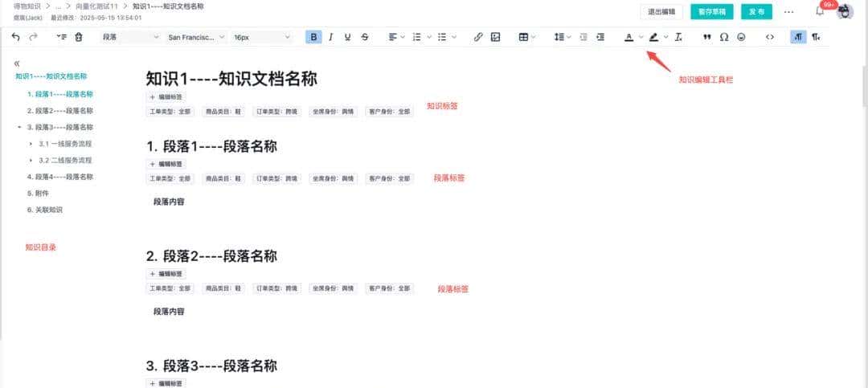Screen dimensions: 868x388
Task: Apply the highlight color marker button
Action: (x=653, y=37)
